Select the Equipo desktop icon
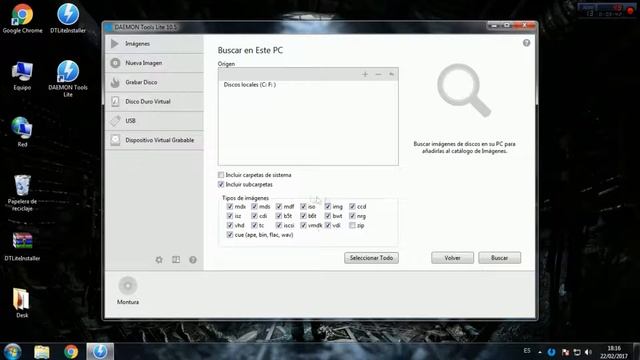The width and height of the screenshot is (640, 360). (x=22, y=76)
